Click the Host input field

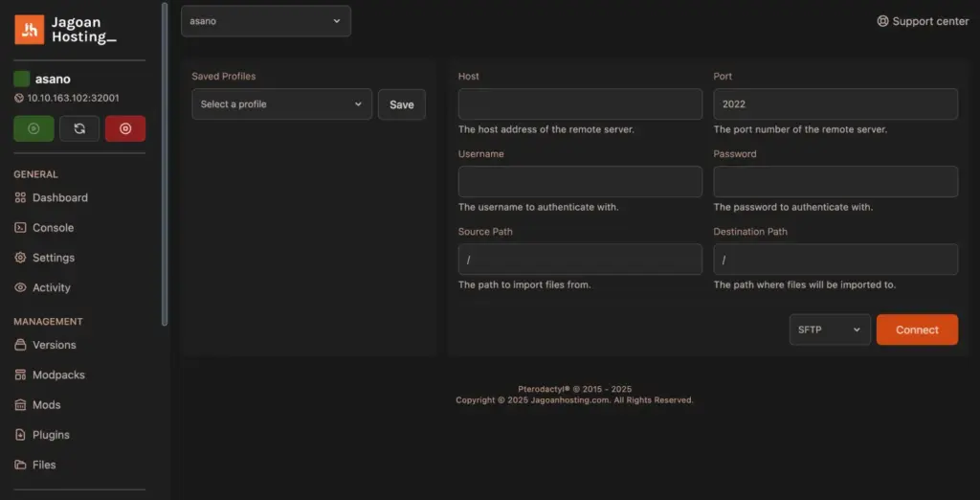(x=580, y=103)
